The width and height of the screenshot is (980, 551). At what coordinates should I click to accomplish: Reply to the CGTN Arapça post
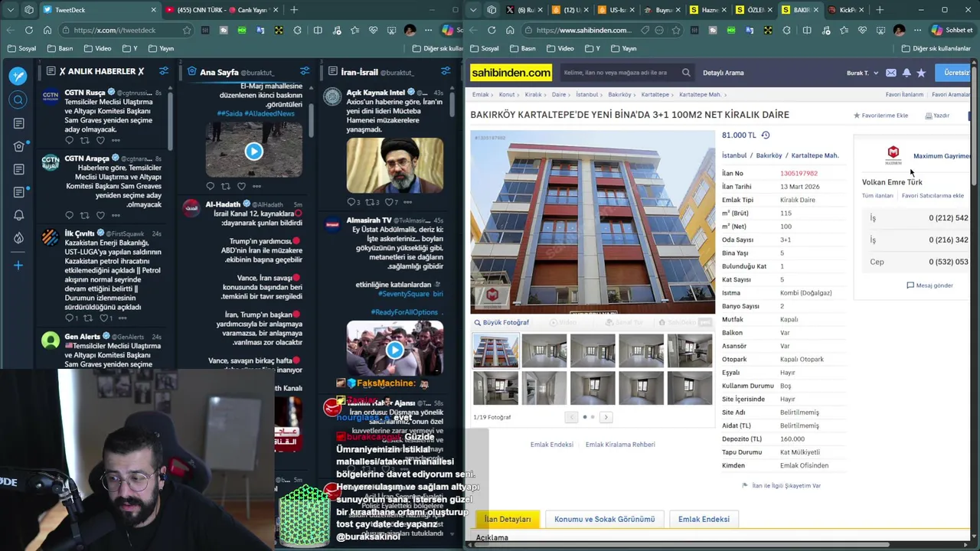pos(69,216)
